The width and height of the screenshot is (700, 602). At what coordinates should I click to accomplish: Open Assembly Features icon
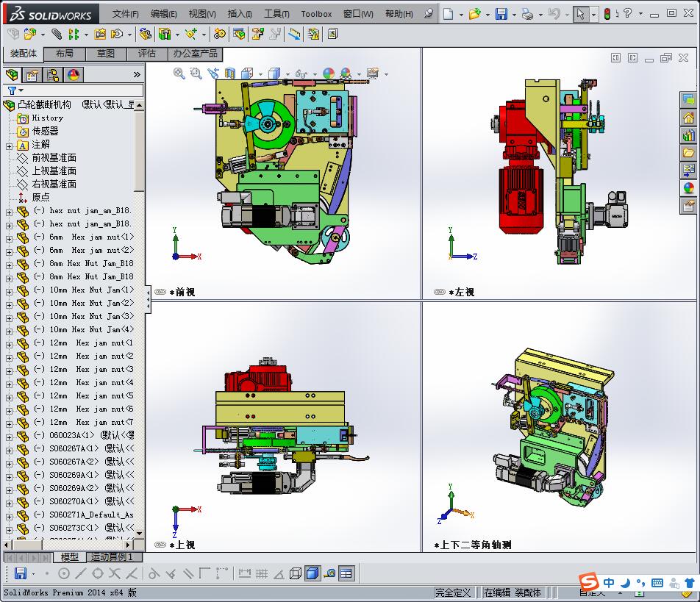[x=165, y=34]
